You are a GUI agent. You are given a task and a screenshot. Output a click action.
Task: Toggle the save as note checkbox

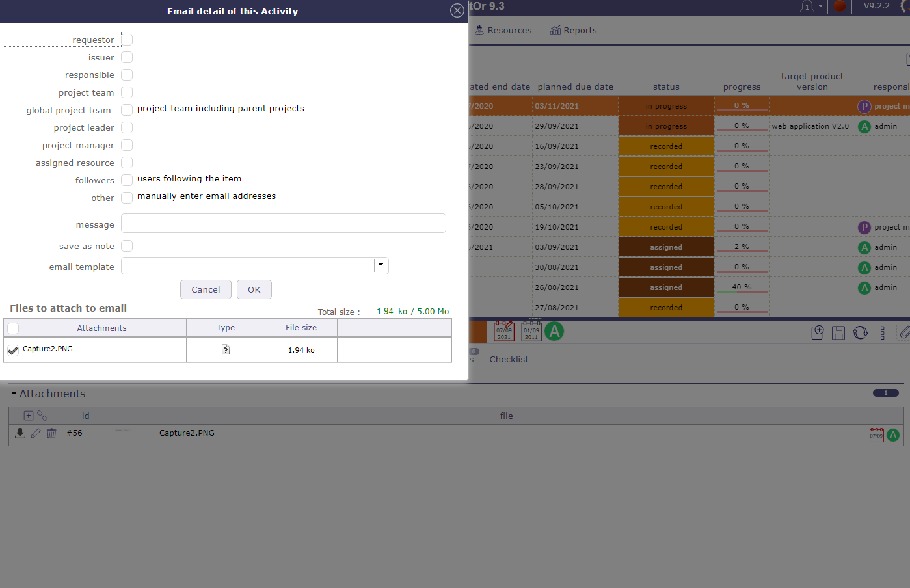click(x=127, y=246)
